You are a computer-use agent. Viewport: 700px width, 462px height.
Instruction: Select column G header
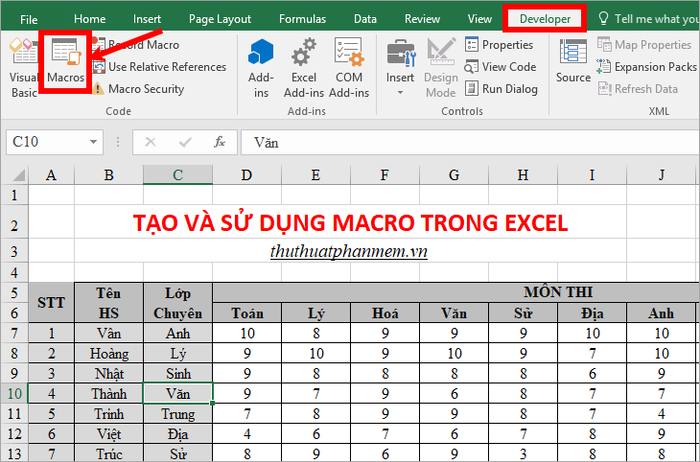pos(454,175)
